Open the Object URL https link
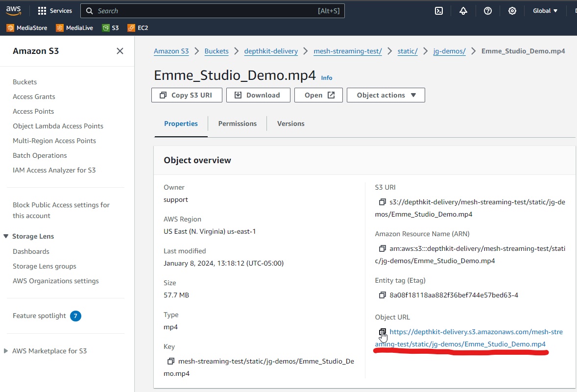Screen dimensions: 577x392 pyautogui.click(x=469, y=338)
